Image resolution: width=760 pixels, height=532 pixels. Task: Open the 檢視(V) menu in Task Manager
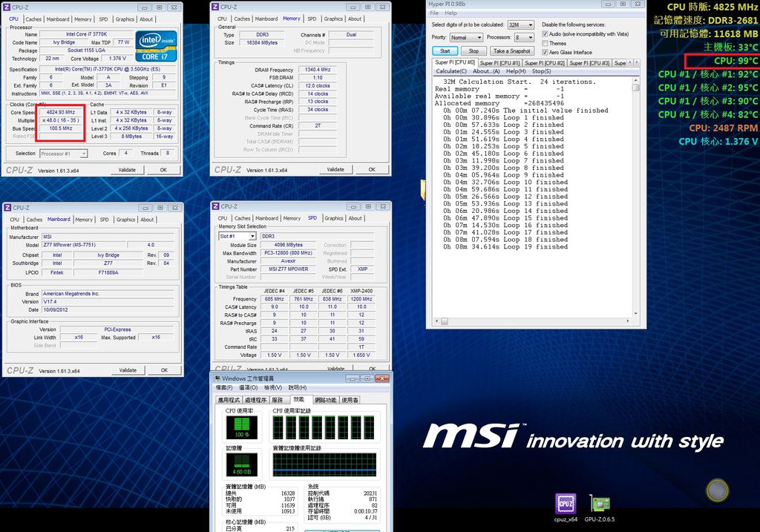click(273, 387)
